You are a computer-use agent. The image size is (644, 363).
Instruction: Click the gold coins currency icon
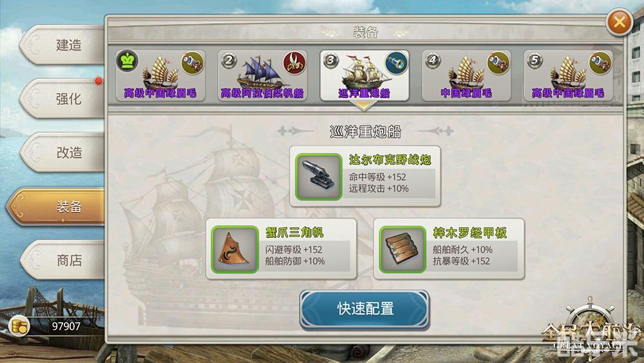19,326
